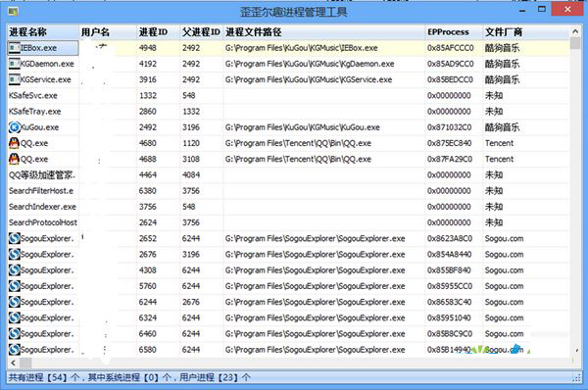The height and width of the screenshot is (390, 588).
Task: Click the KuGou.exe blue round icon
Action: [15, 127]
